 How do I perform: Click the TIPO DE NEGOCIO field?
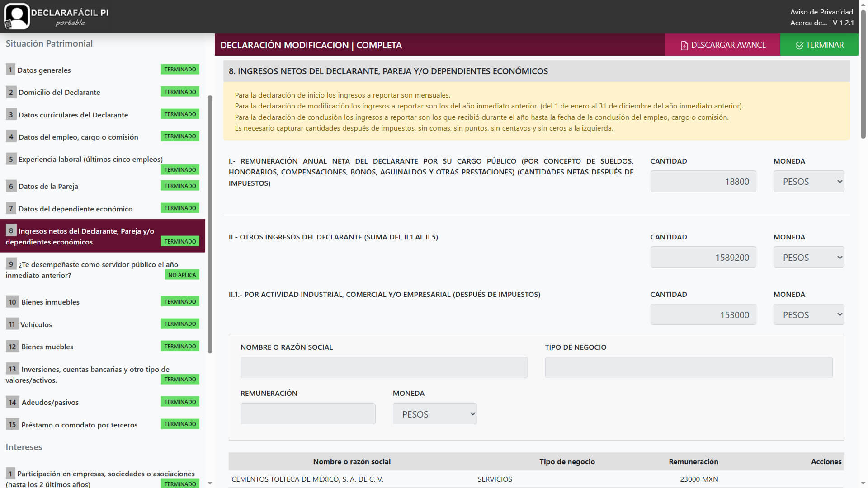tap(689, 367)
